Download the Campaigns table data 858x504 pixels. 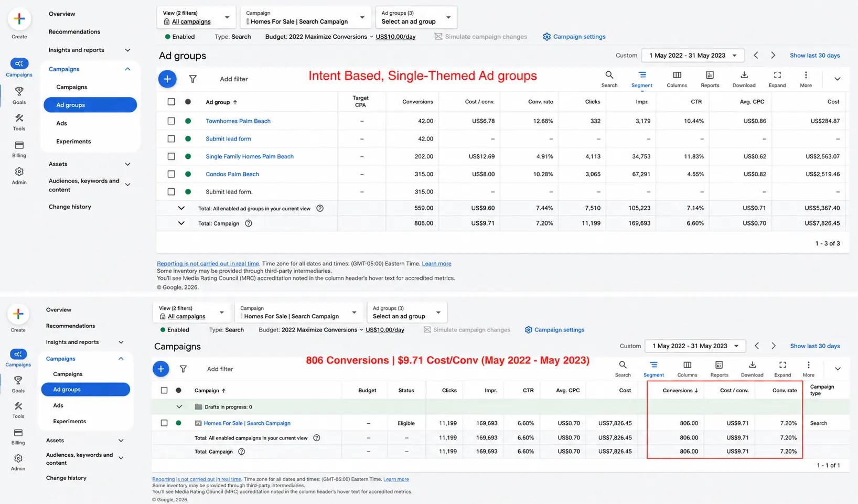[x=752, y=369]
